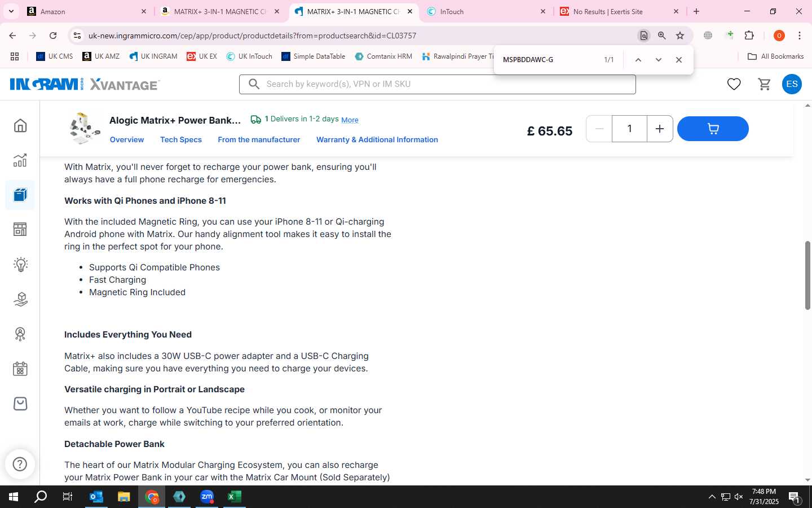The image size is (812, 508).
Task: Click the Alogic Matrix+ product thumbnail
Action: (x=85, y=128)
